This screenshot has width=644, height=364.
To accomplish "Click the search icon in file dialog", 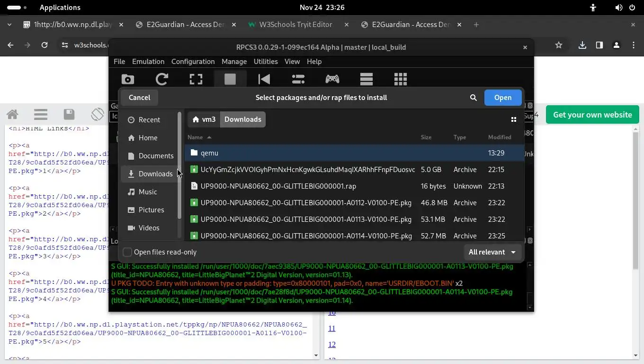I will [473, 98].
